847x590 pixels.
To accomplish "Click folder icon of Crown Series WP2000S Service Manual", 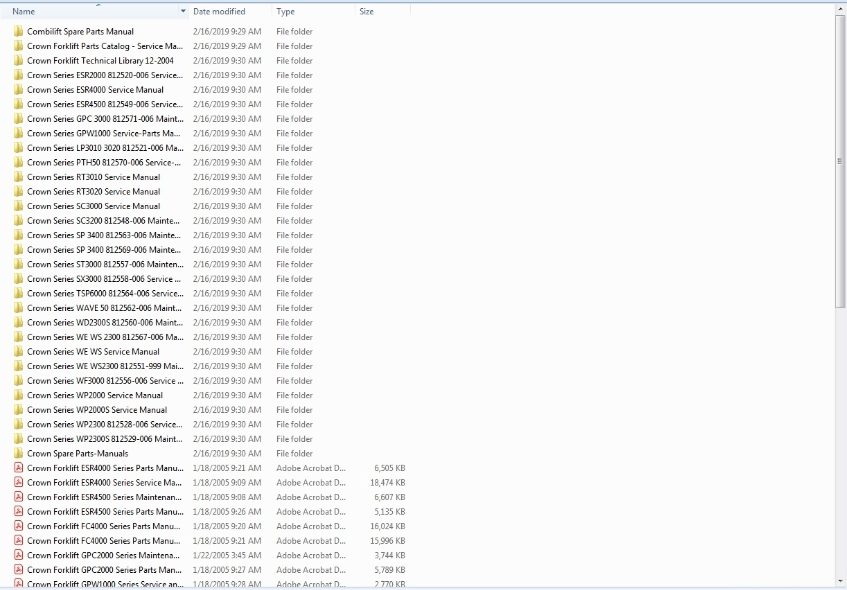I will 18,410.
